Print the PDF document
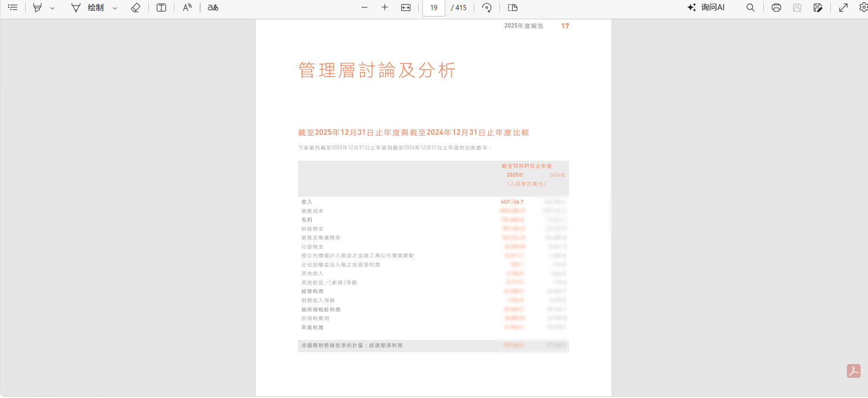This screenshot has width=868, height=398. (776, 7)
